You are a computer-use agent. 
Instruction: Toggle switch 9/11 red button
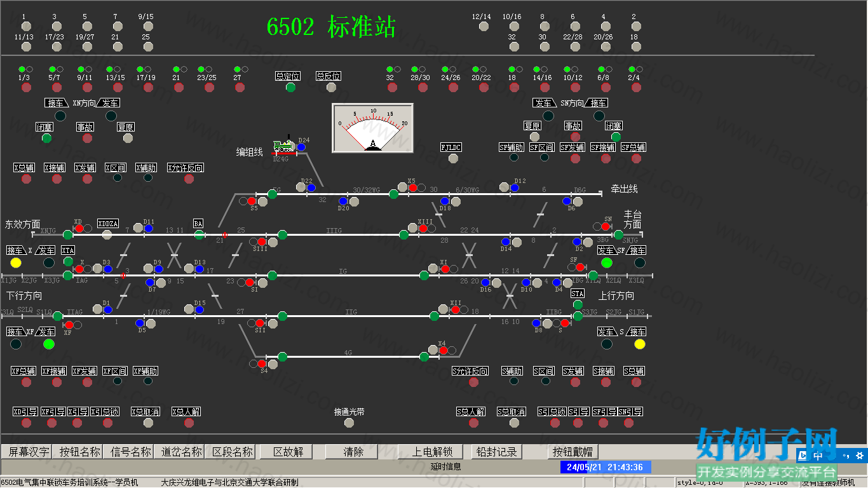pos(87,87)
